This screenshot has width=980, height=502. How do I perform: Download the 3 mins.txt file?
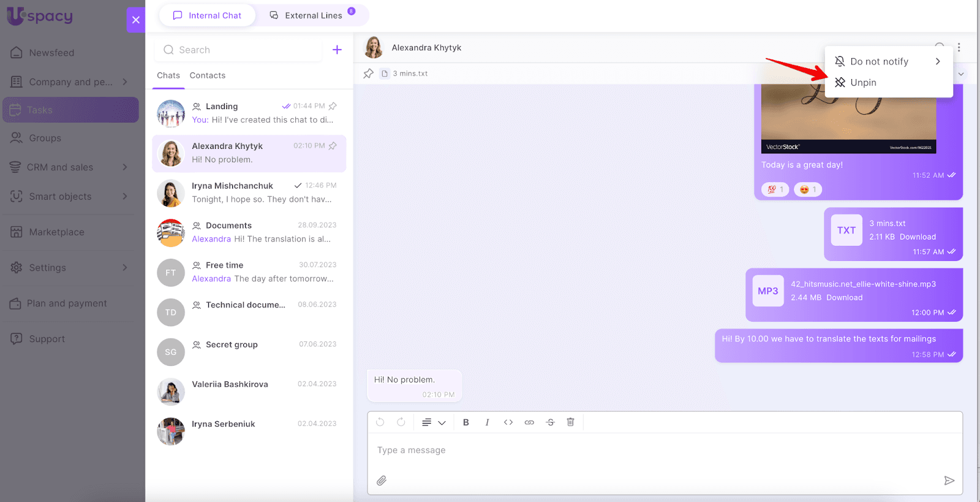coord(917,237)
